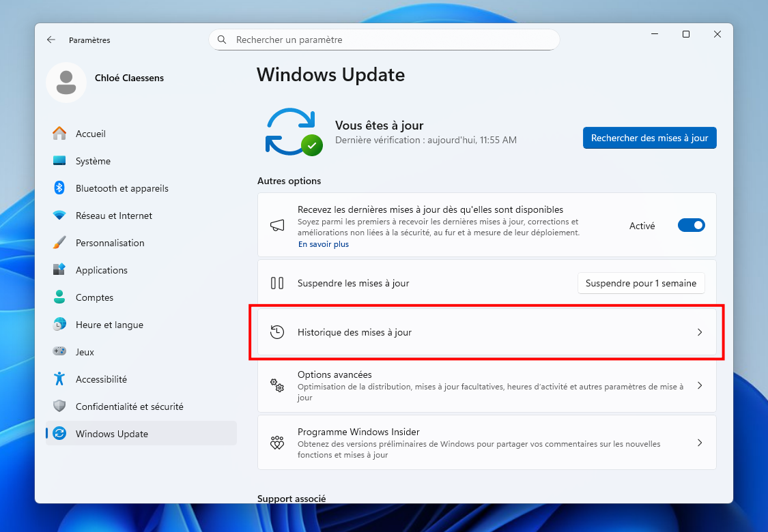
Task: Click the Bluetooth icon in sidebar
Action: [x=59, y=188]
